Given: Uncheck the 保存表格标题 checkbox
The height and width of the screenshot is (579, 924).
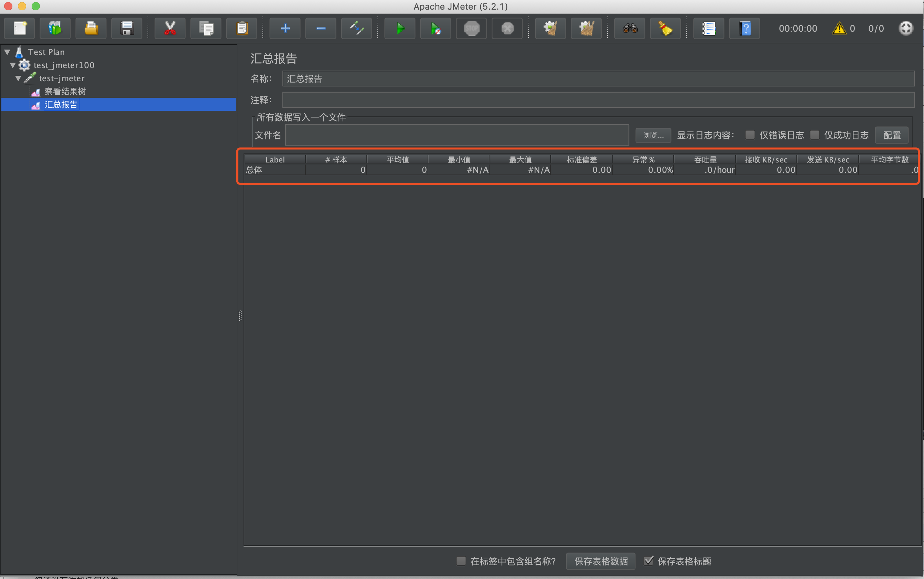Looking at the screenshot, I should click(648, 561).
